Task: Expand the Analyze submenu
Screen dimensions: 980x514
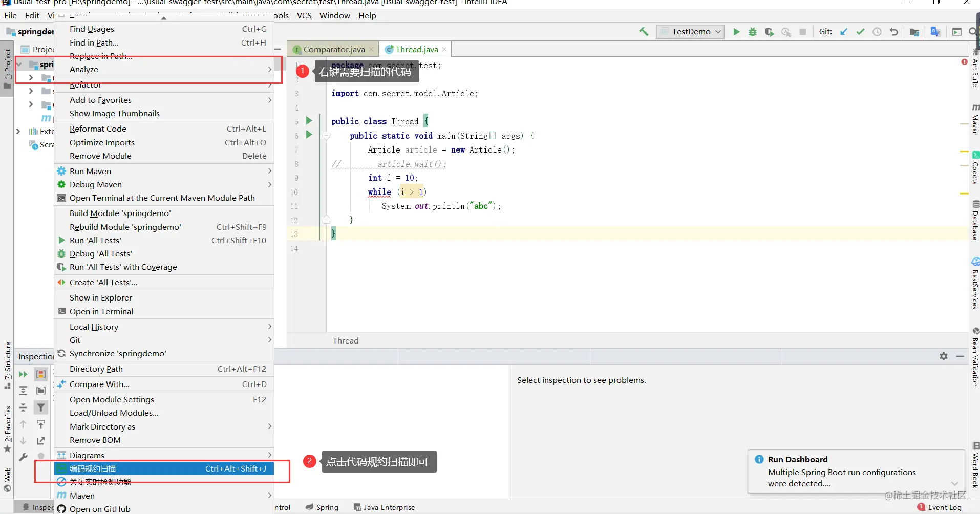Action: pyautogui.click(x=164, y=70)
